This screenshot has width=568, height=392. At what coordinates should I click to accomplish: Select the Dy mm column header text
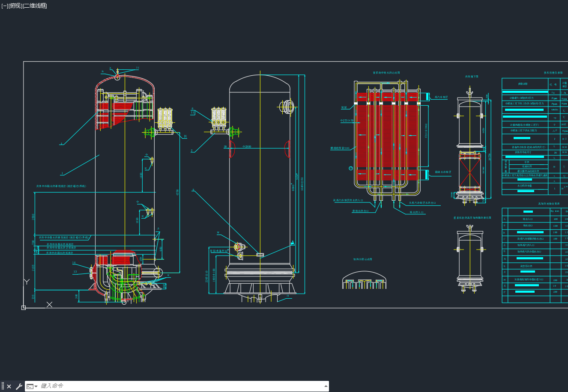555,211
